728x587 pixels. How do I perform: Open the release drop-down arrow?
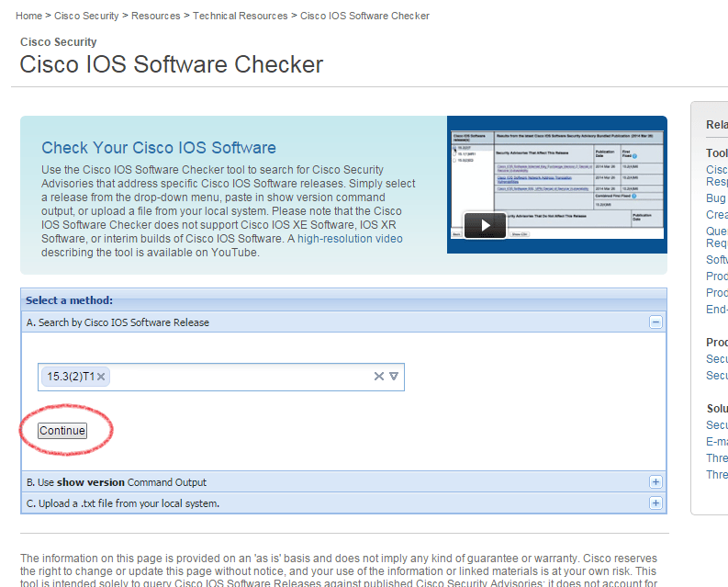click(394, 377)
